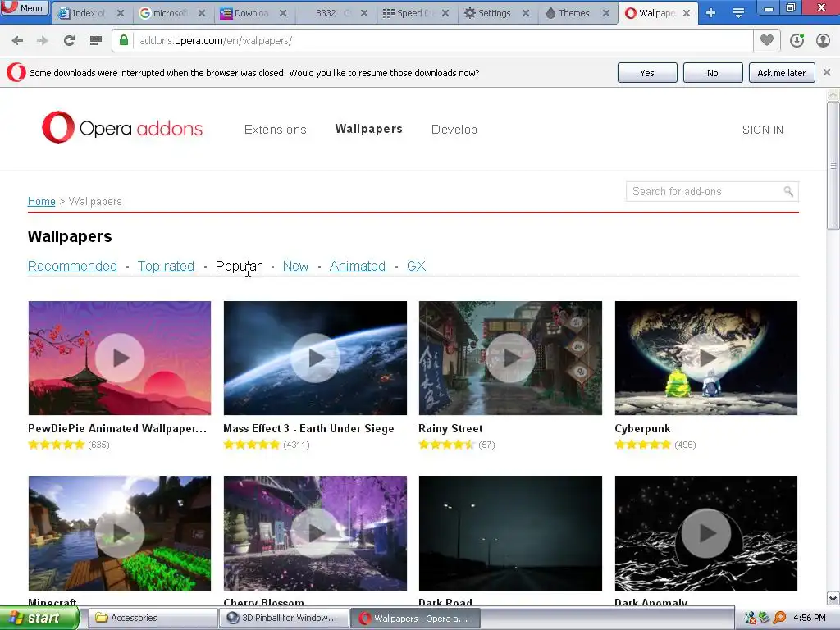Show Animated wallpapers
This screenshot has width=840, height=630.
point(358,267)
